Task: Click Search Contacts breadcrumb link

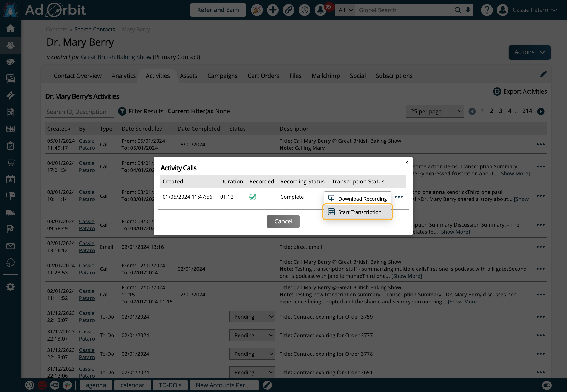Action: tap(95, 29)
